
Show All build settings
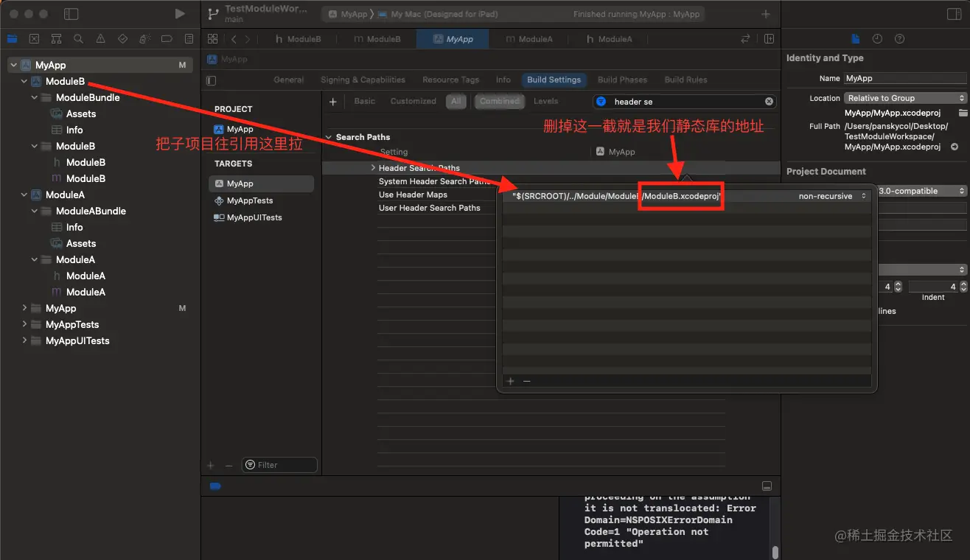click(x=456, y=101)
